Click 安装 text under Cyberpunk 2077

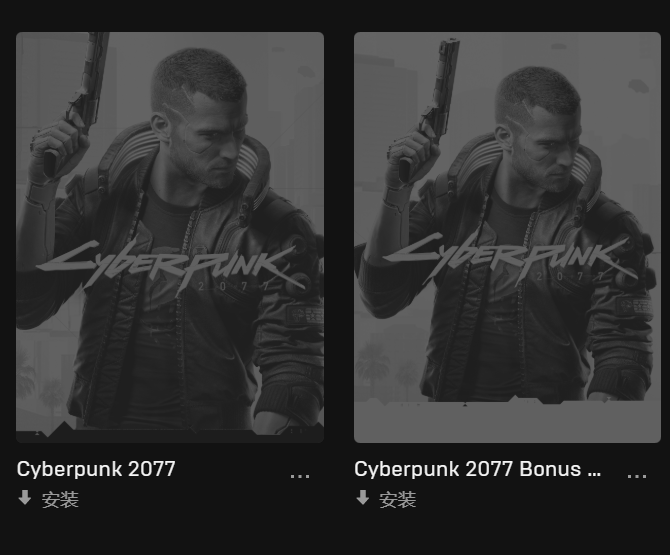tap(60, 499)
